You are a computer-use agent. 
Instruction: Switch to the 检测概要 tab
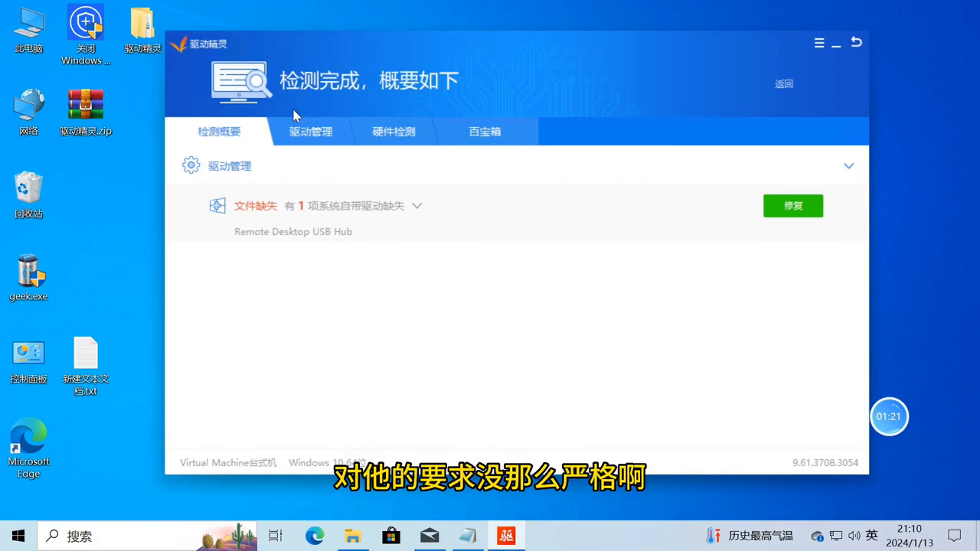click(x=219, y=132)
